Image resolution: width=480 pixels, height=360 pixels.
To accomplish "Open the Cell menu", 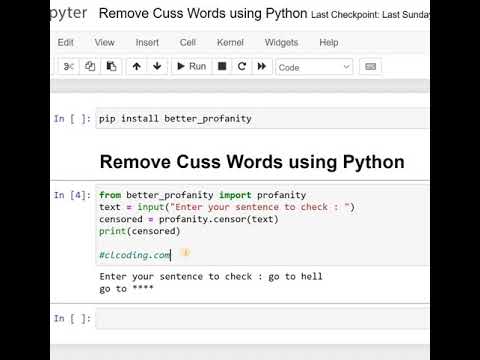I will (188, 43).
